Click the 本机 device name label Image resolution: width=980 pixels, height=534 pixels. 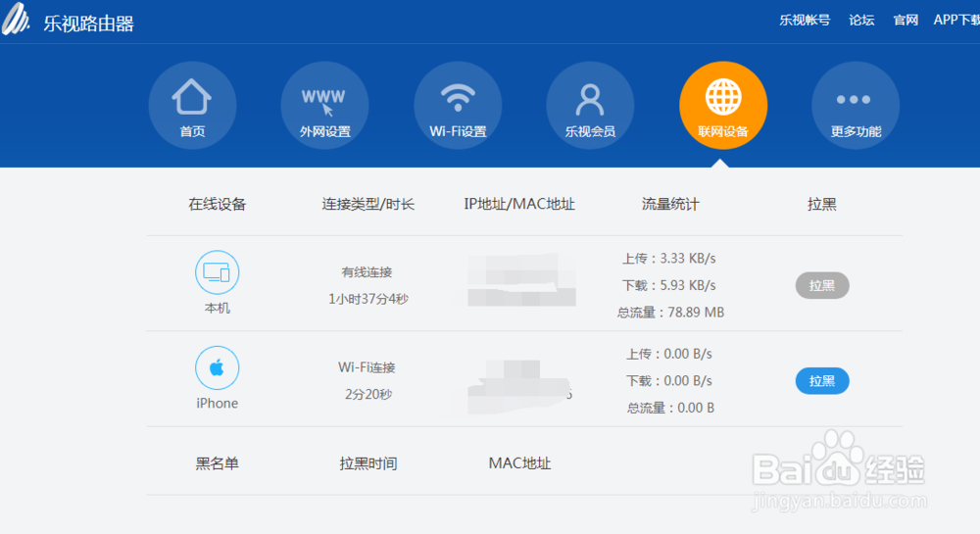[x=217, y=308]
